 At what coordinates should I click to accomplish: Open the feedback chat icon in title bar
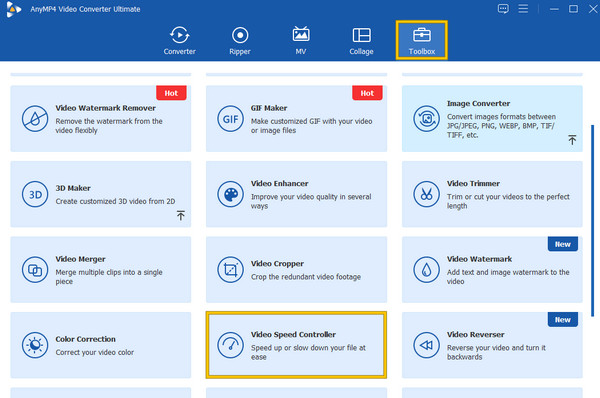coord(503,9)
